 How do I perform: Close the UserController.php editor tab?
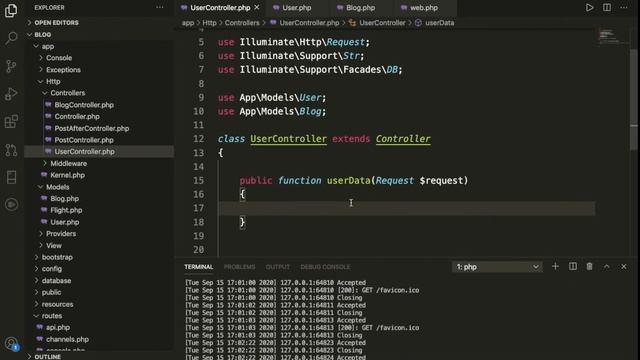[x=257, y=7]
